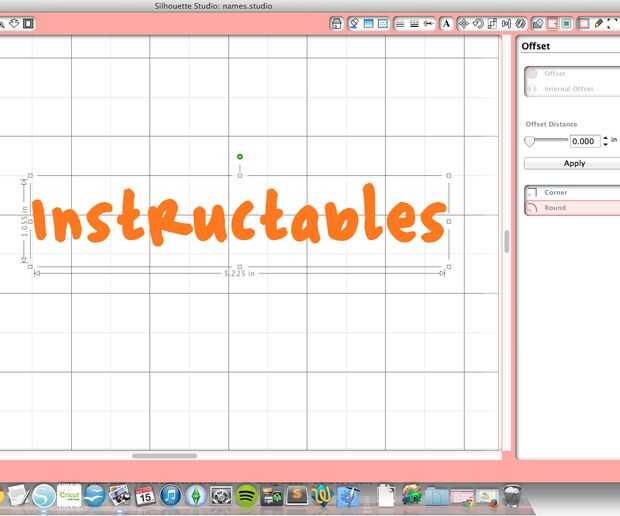Open iTunes from the Dock

click(170, 496)
